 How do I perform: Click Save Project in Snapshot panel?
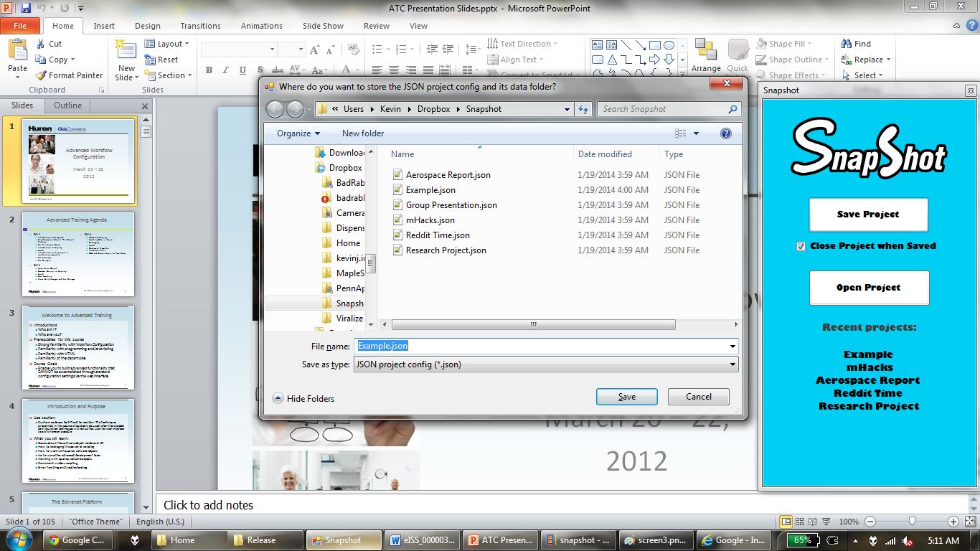(x=868, y=215)
